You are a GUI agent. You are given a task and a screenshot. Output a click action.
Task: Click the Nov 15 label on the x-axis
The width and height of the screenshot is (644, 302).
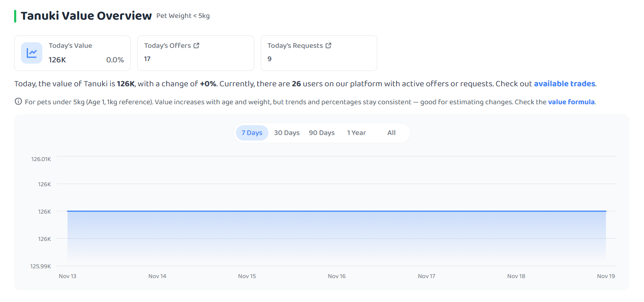click(x=247, y=276)
